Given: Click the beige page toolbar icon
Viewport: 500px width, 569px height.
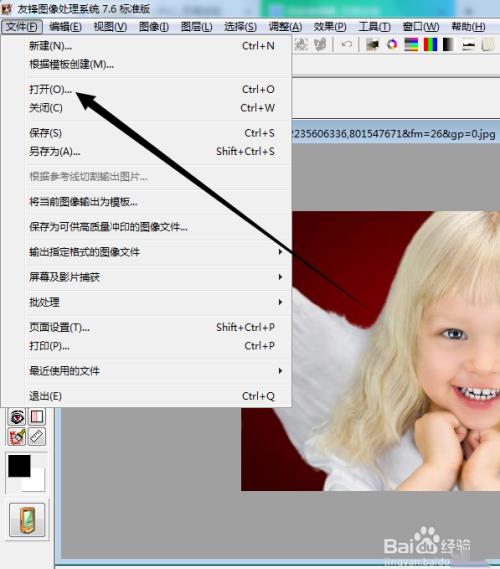Looking at the screenshot, I should 488,45.
